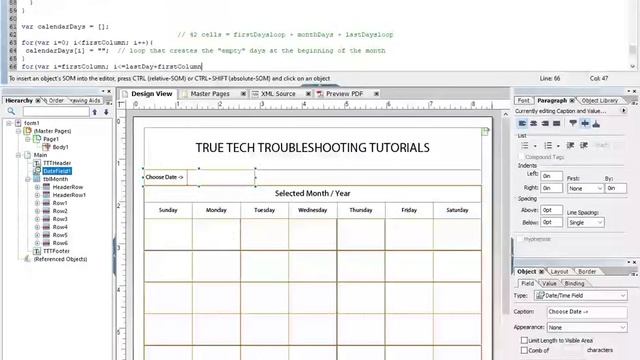
Task: Click the Selected Month / Year cell
Action: [x=312, y=193]
